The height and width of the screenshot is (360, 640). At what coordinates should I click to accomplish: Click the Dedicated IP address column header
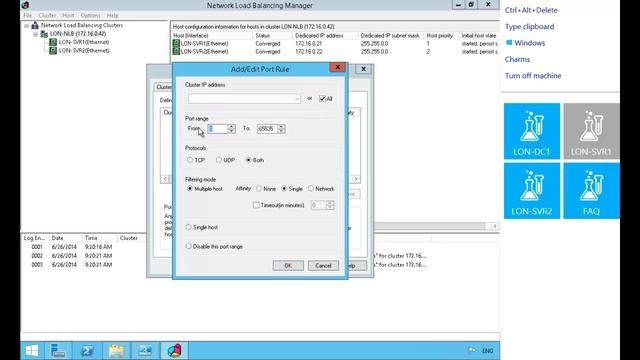tap(325, 36)
